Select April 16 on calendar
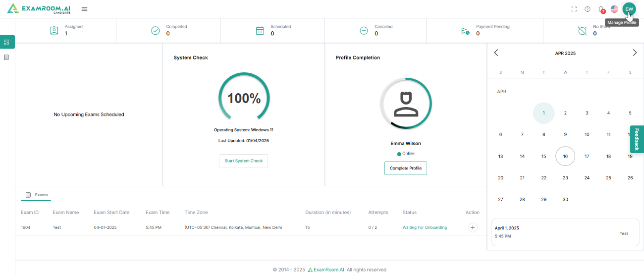Viewport: 644px width, 276px height. [565, 156]
